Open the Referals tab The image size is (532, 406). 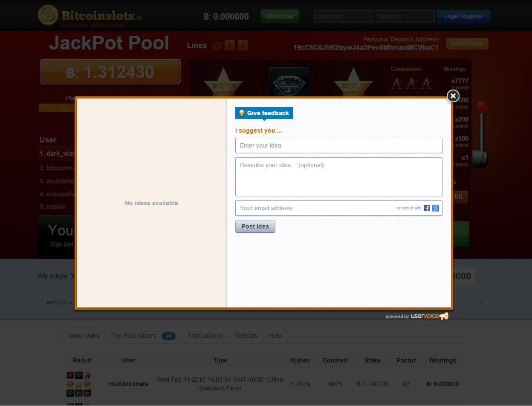click(246, 336)
